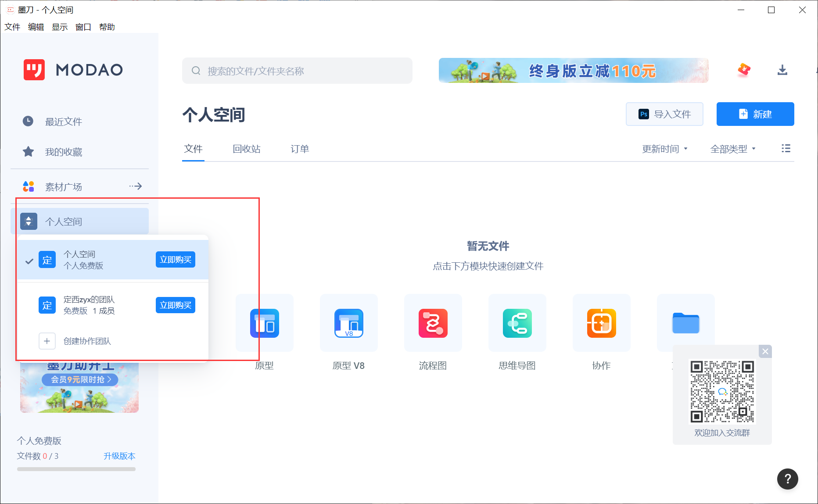Create a 思维导图 mind map

point(517,323)
